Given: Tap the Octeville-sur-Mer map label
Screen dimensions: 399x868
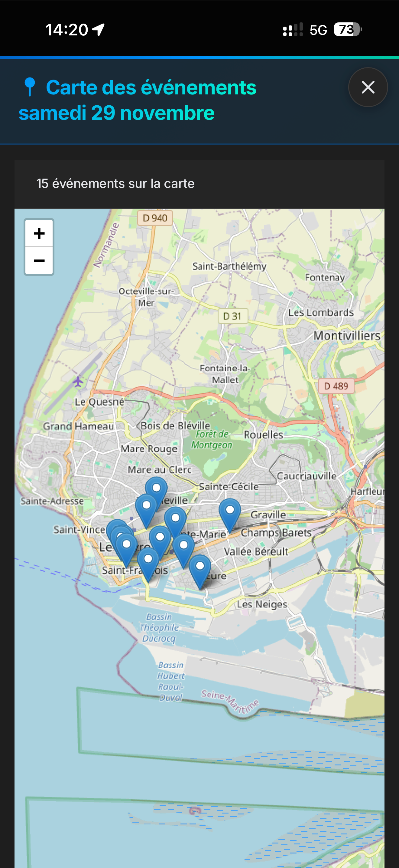Looking at the screenshot, I should tap(146, 297).
